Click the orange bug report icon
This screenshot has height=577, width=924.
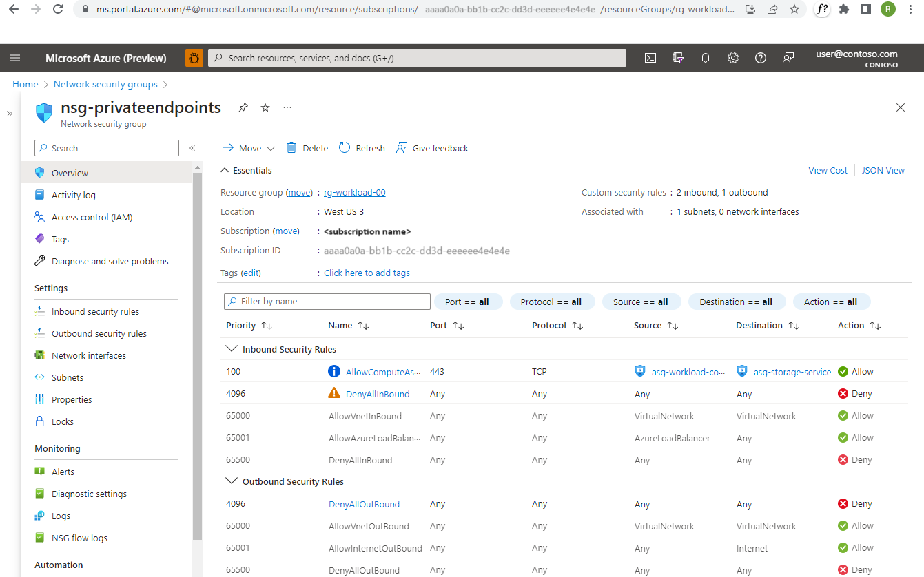point(194,59)
